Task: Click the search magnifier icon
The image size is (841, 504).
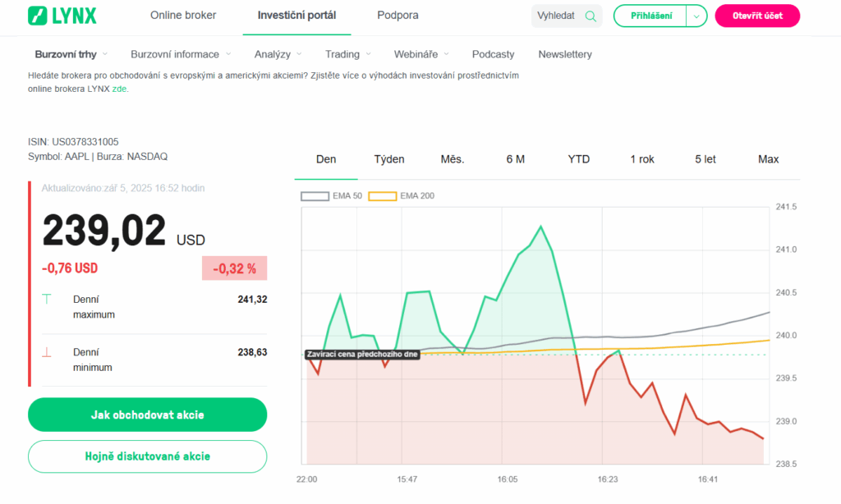Action: (590, 16)
